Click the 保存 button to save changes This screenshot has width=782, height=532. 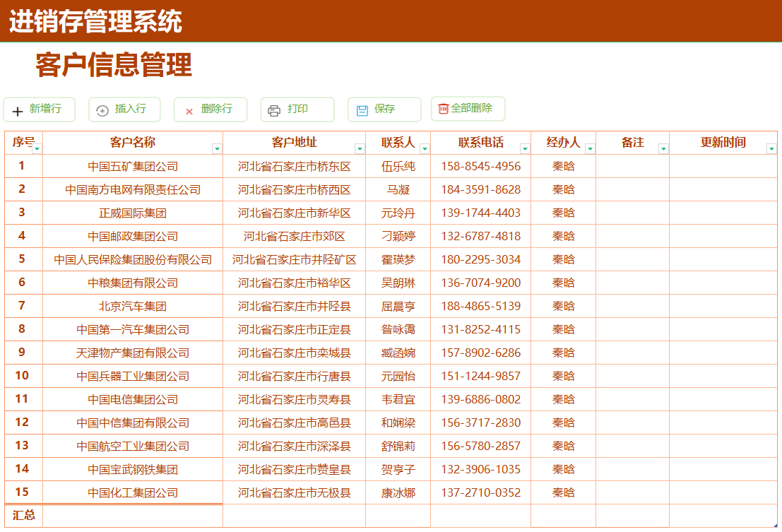click(384, 108)
